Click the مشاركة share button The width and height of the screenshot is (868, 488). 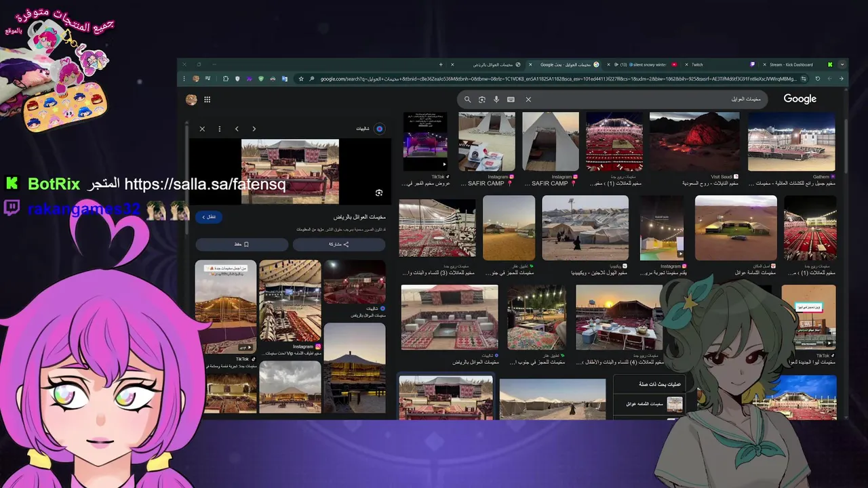click(339, 244)
